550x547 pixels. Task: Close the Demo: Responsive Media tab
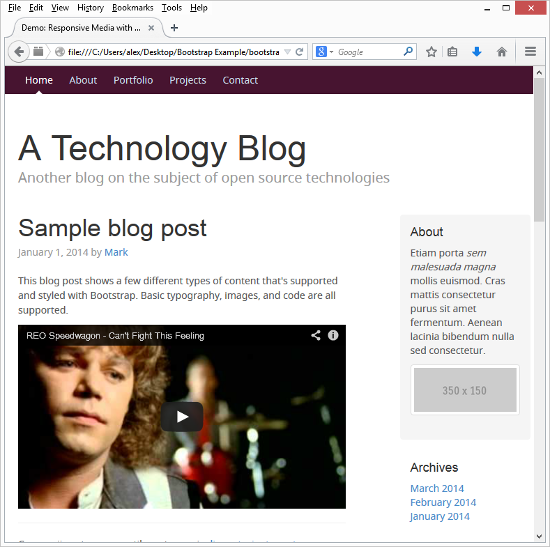click(x=151, y=28)
